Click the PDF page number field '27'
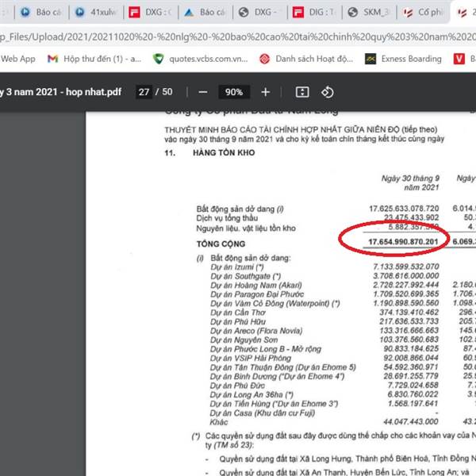476x476 pixels. (144, 92)
